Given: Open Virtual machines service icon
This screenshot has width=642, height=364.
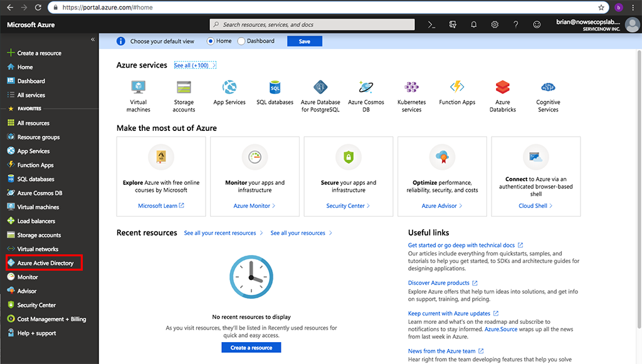Looking at the screenshot, I should [139, 87].
